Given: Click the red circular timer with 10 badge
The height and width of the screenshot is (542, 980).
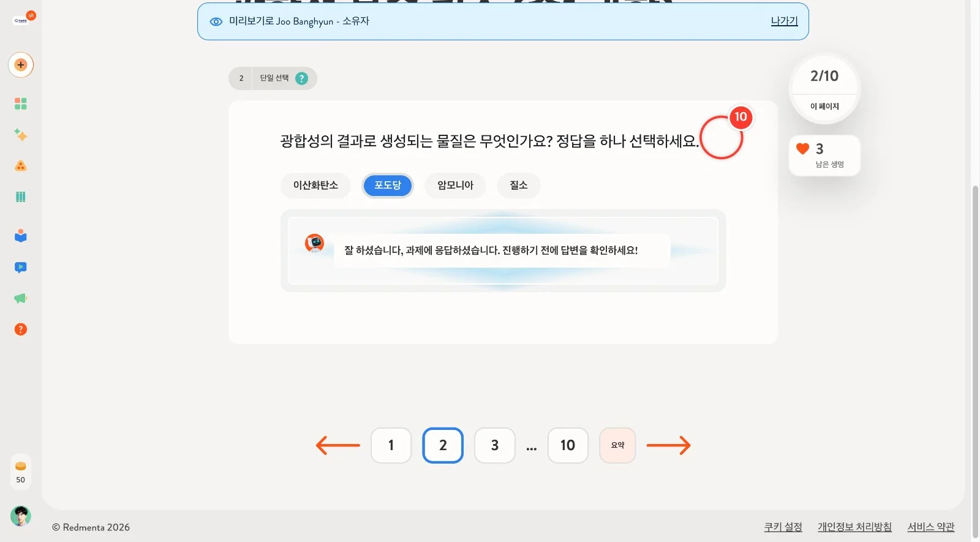Looking at the screenshot, I should 722,137.
